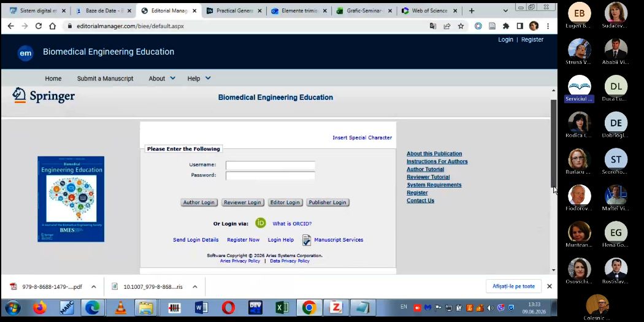Open the Reviewer Tutorial link

tap(428, 177)
